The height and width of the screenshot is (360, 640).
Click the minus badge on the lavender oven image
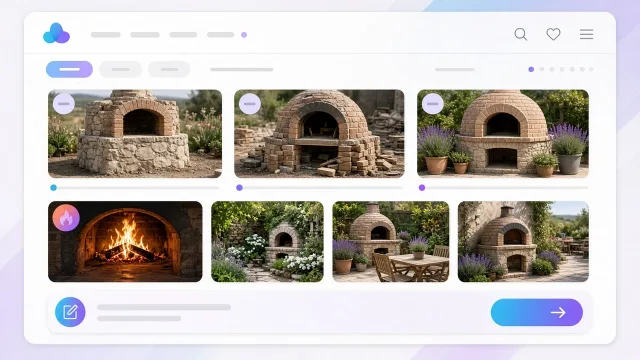433,104
